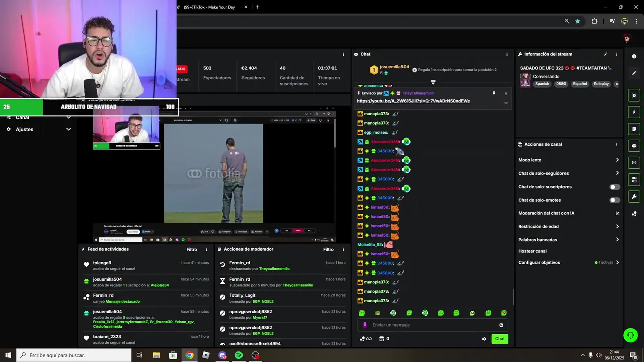This screenshot has width=644, height=362.
Task: Open the Acciones de moderador Filtro dropdown
Action: coord(328,249)
